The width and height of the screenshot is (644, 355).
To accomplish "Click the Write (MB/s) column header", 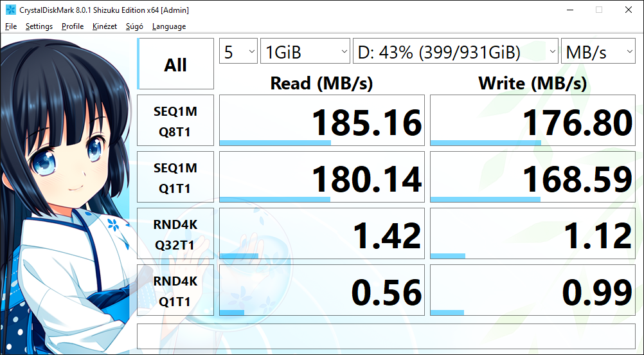I will pos(533,84).
